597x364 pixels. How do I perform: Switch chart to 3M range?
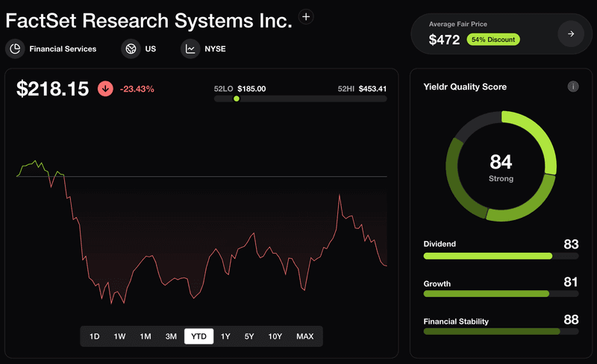pos(171,336)
